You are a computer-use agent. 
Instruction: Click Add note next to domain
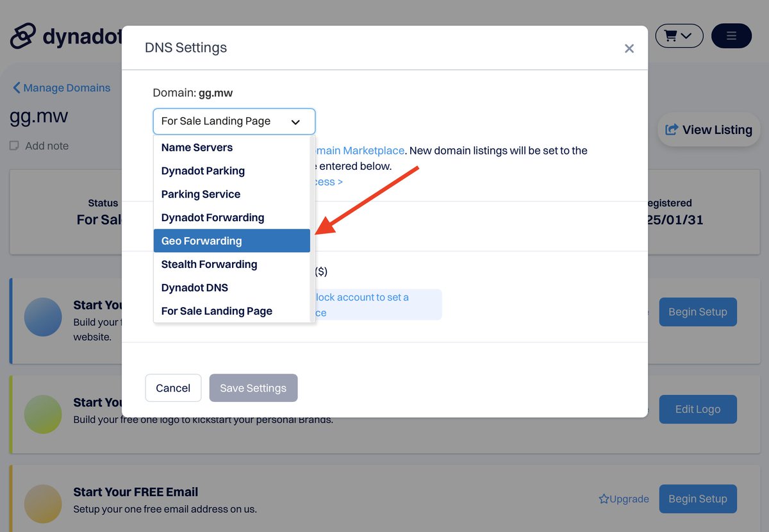click(47, 146)
